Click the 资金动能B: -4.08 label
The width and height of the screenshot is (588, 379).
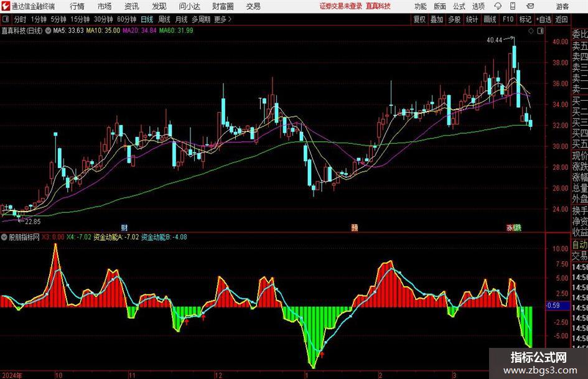pyautogui.click(x=164, y=237)
